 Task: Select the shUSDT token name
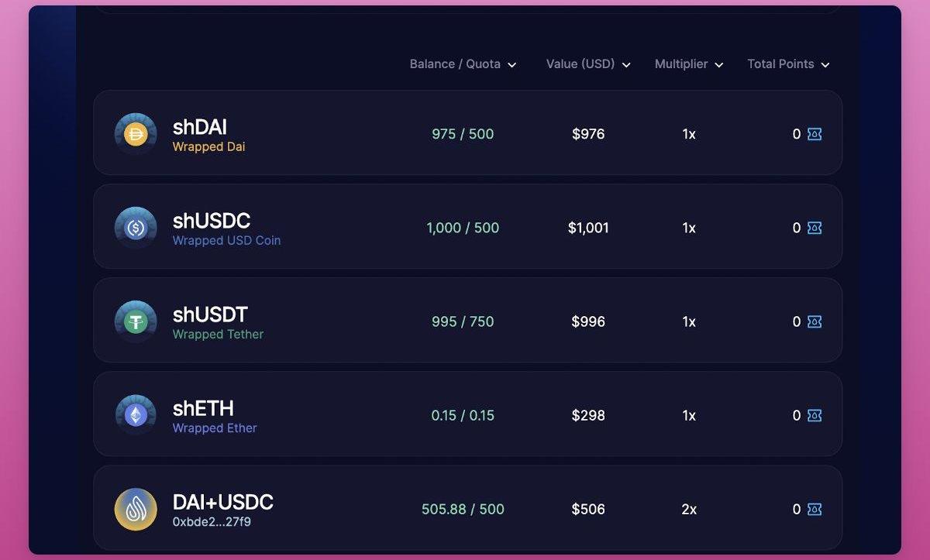tap(210, 314)
